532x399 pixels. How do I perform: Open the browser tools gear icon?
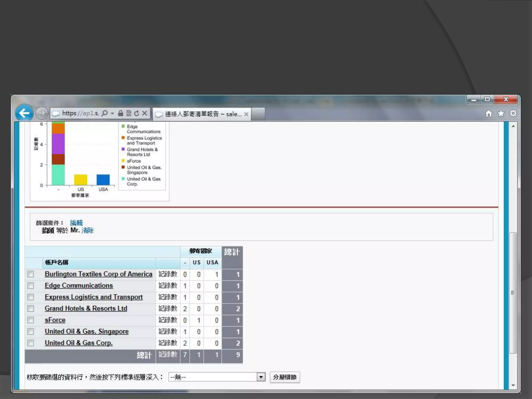click(513, 114)
